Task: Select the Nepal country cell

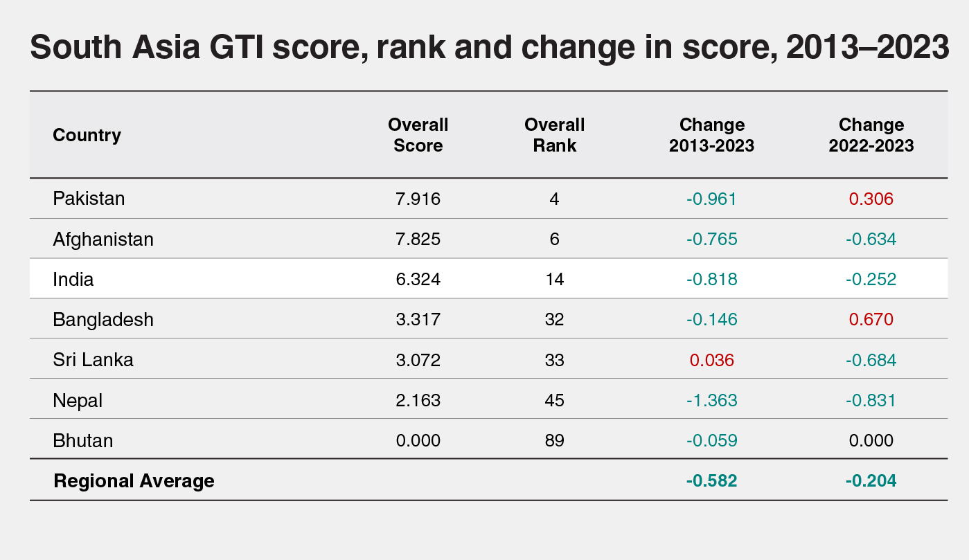Action: (x=78, y=400)
